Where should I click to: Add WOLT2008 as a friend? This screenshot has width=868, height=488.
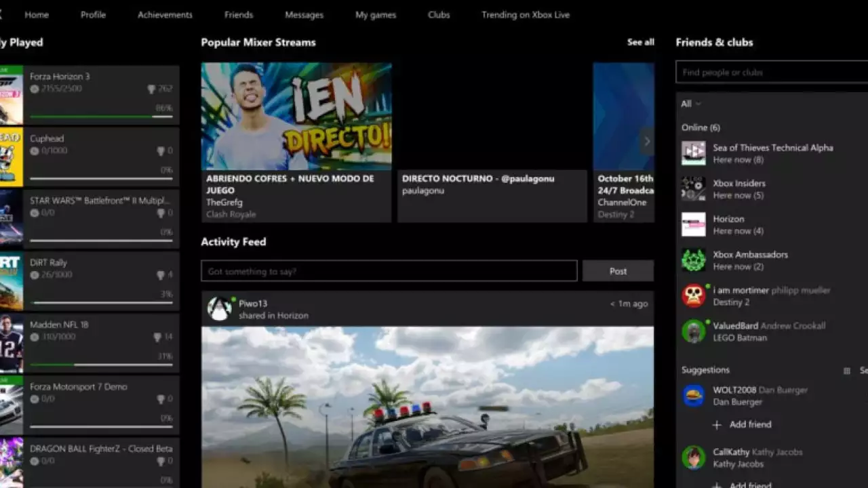[742, 425]
